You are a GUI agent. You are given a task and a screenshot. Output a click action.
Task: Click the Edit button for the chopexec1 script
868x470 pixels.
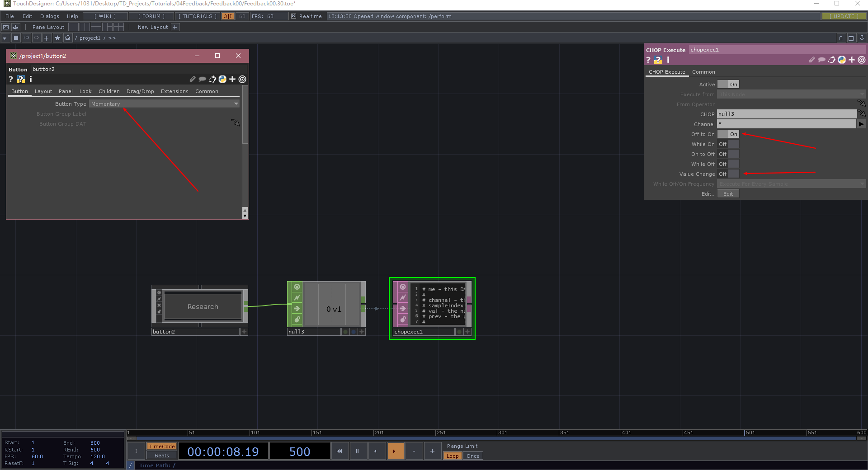727,193
